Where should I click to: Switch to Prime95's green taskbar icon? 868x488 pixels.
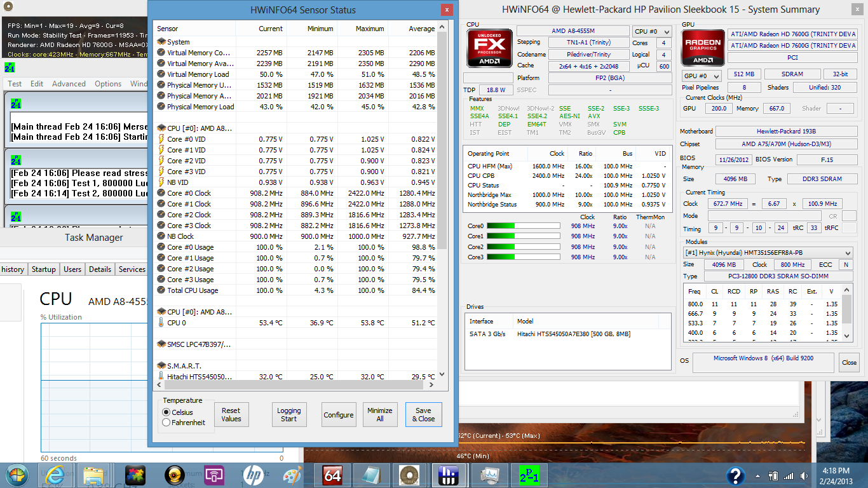(x=531, y=475)
